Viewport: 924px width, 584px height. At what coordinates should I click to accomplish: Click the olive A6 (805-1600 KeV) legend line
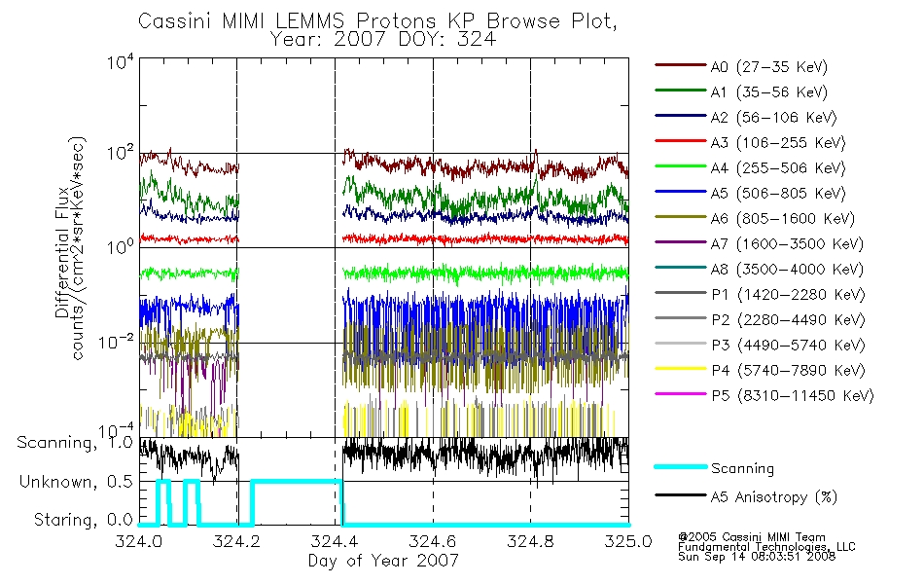coord(681,216)
